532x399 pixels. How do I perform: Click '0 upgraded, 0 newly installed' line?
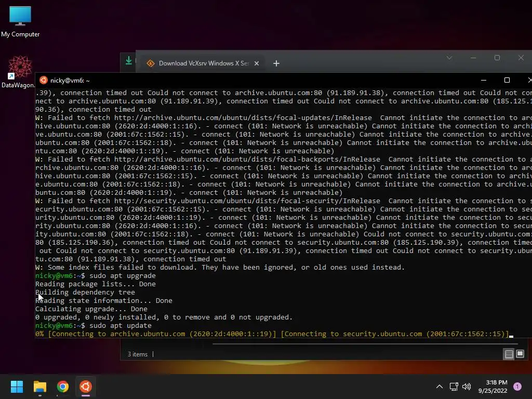(164, 317)
